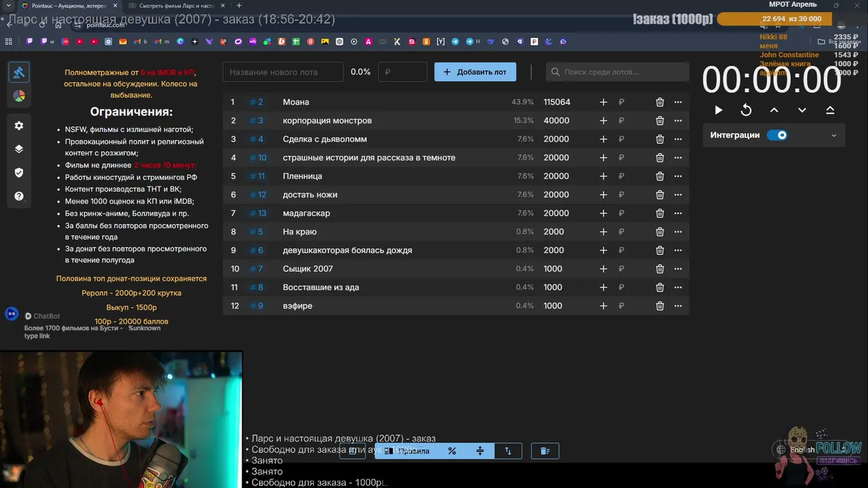Open more options for Моана lot
Image resolution: width=868 pixels, height=488 pixels.
pyautogui.click(x=678, y=102)
